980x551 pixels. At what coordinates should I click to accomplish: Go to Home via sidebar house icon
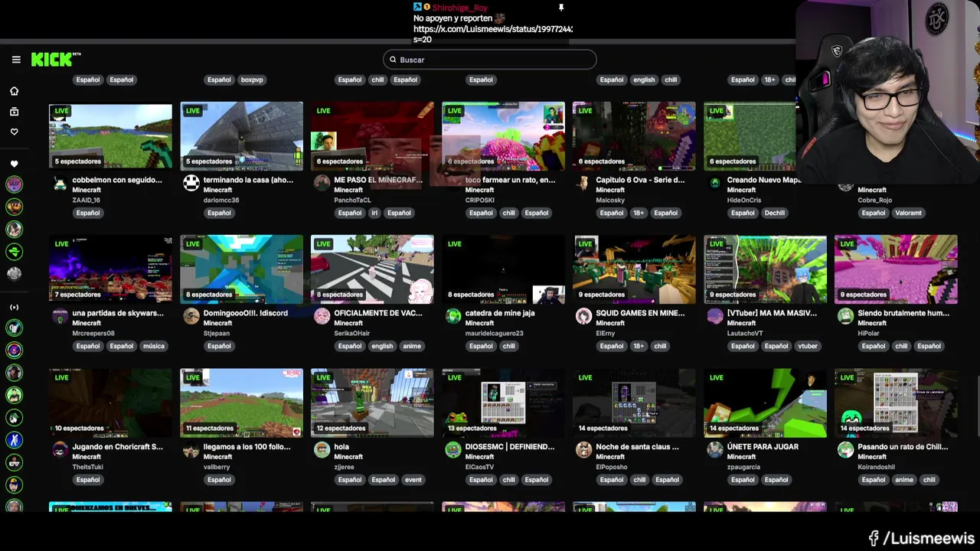click(14, 91)
